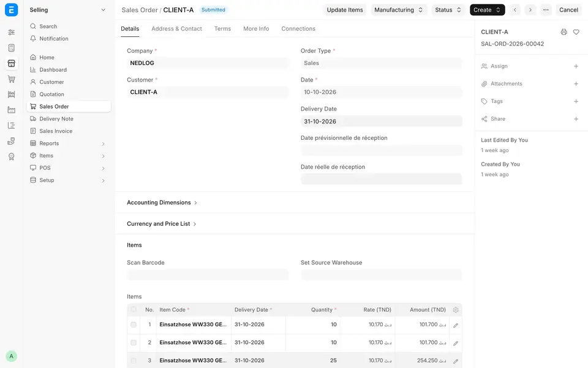The height and width of the screenshot is (368, 588).
Task: Expand the Reports sidebar group
Action: 69,144
